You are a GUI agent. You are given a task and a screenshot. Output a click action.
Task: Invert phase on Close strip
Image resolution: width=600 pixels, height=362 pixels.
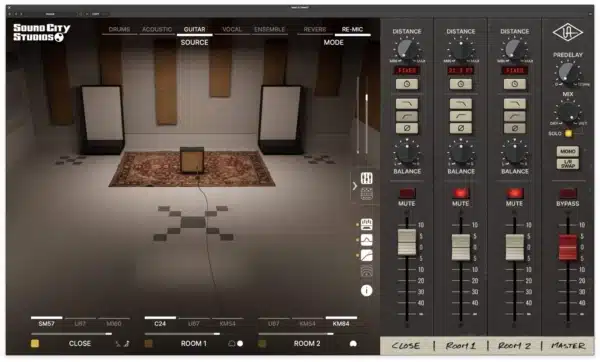click(x=407, y=128)
